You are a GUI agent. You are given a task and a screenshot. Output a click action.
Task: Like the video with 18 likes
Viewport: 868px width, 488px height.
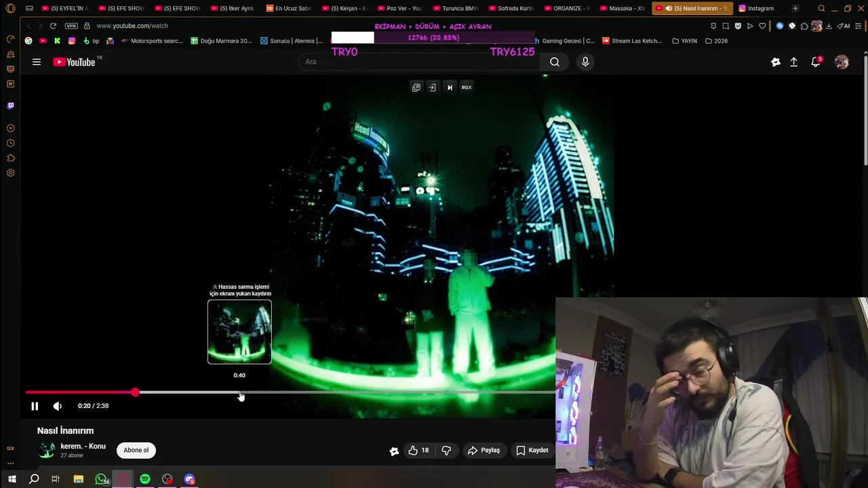[x=418, y=450]
